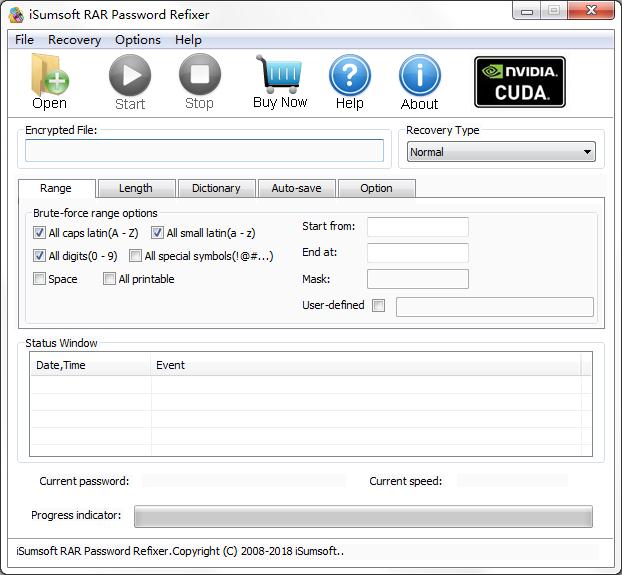Uncheck All caps latin(A - Z)
This screenshot has width=622, height=575.
click(x=40, y=233)
